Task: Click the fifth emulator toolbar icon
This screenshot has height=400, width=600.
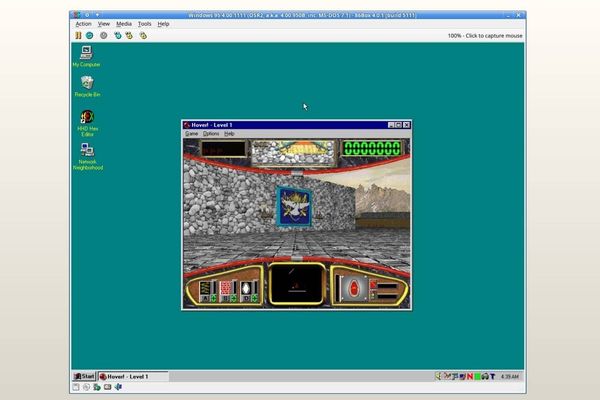Action: coord(129,36)
